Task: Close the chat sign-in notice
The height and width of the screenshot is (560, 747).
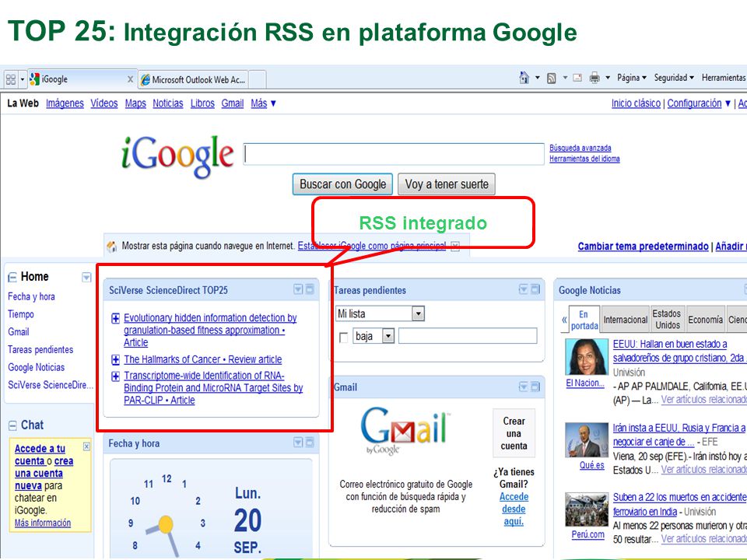Action: click(86, 446)
